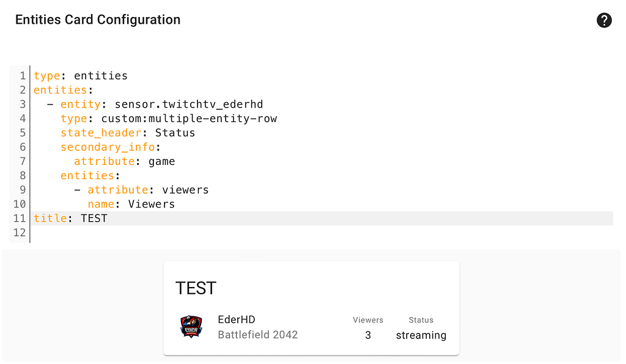Select sensor.twitchtv_ederhd entity name
The height and width of the screenshot is (364, 626).
[190, 104]
